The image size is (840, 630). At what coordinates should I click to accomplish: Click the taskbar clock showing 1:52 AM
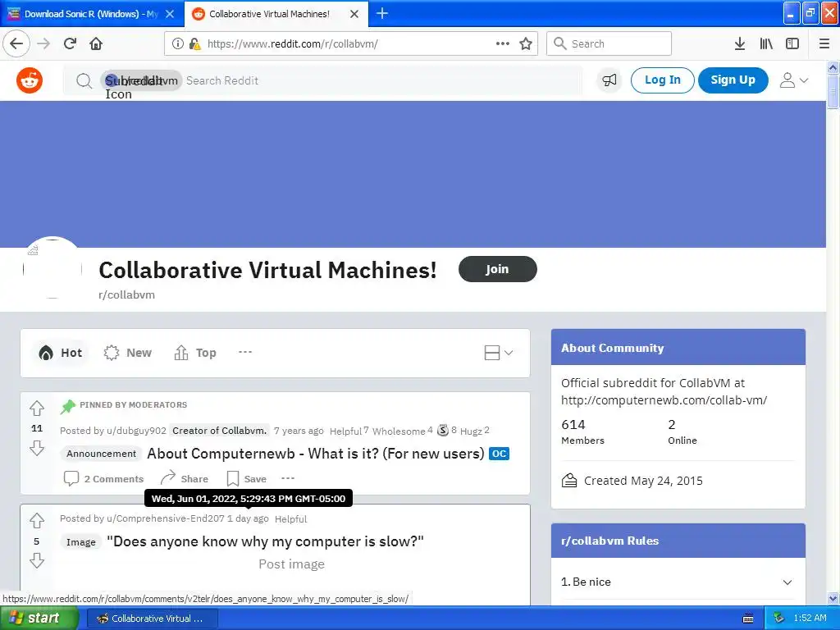(x=810, y=618)
